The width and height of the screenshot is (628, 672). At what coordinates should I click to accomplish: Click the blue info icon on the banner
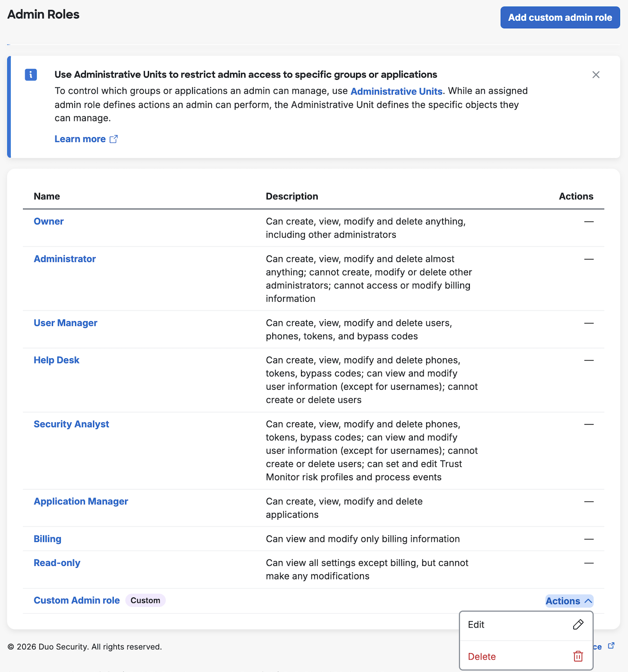pos(31,75)
